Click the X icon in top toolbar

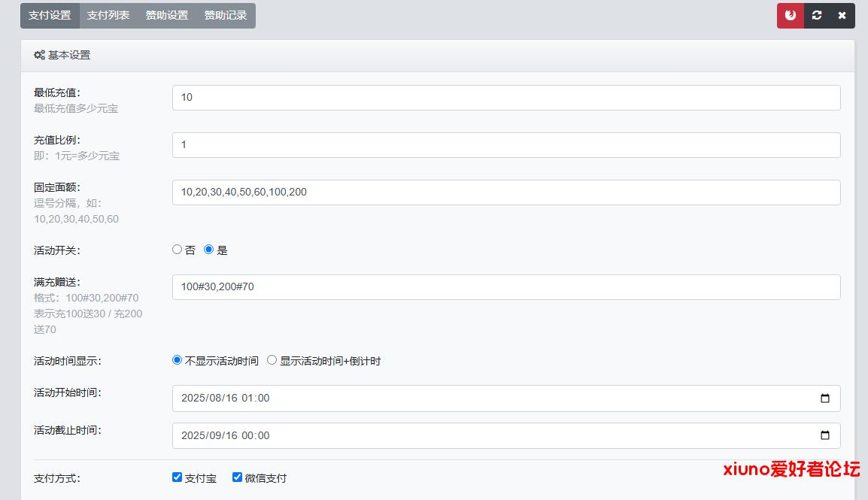(842, 16)
